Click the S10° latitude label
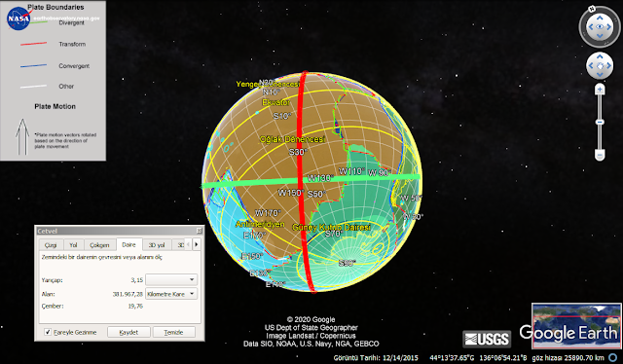Viewport: 623px width, 364px height. tap(282, 116)
